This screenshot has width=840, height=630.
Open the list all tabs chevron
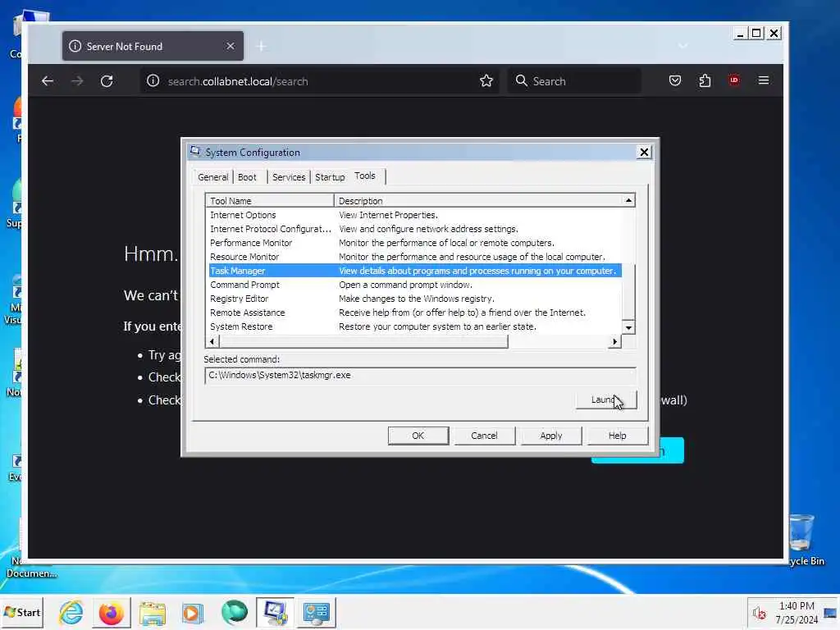pos(682,46)
